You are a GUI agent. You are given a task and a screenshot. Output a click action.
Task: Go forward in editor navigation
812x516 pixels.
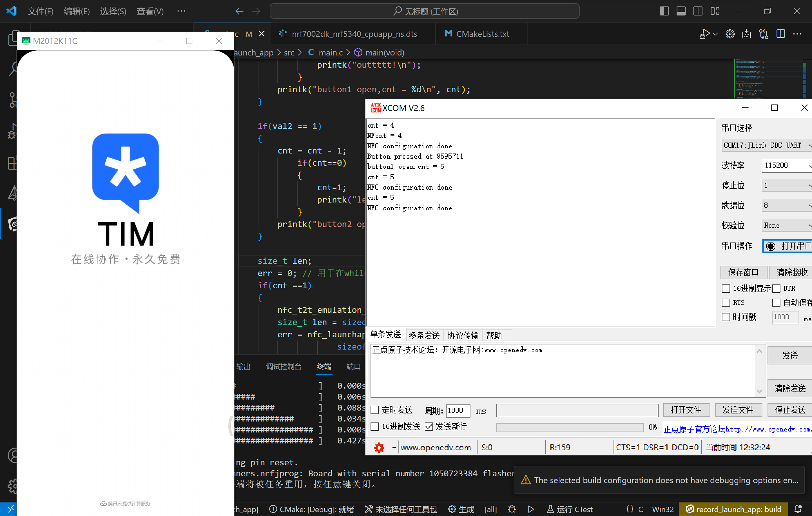click(x=256, y=12)
